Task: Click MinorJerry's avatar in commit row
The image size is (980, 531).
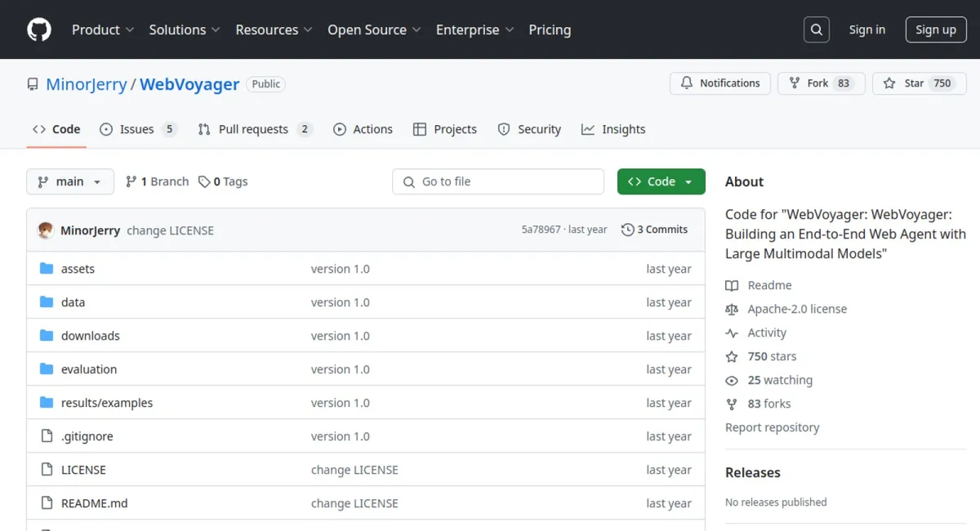Action: (x=46, y=230)
